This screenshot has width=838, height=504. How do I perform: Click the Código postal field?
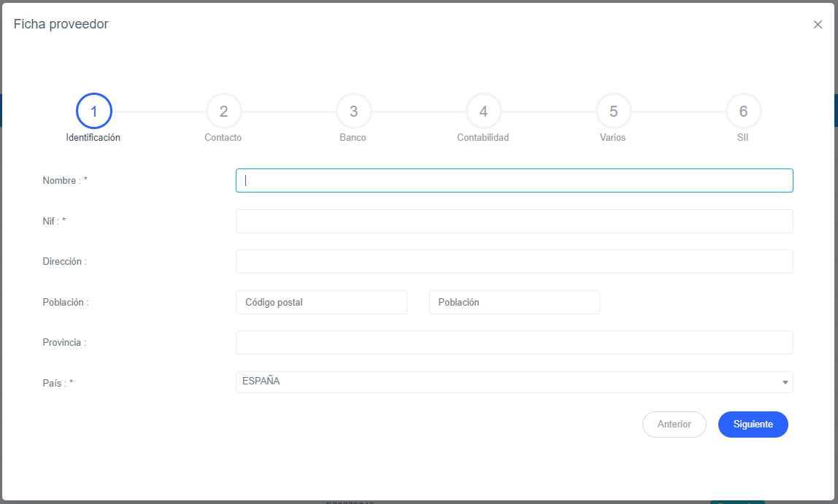coord(321,303)
